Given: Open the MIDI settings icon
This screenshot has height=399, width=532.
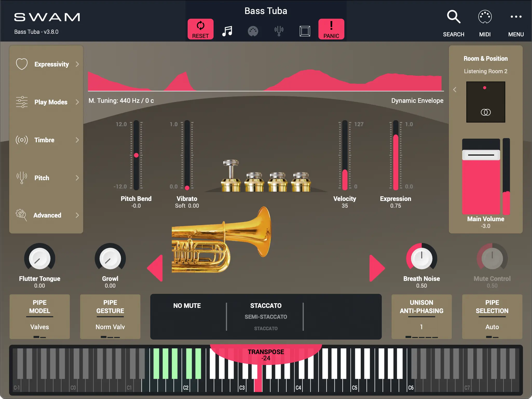Looking at the screenshot, I should tap(485, 17).
